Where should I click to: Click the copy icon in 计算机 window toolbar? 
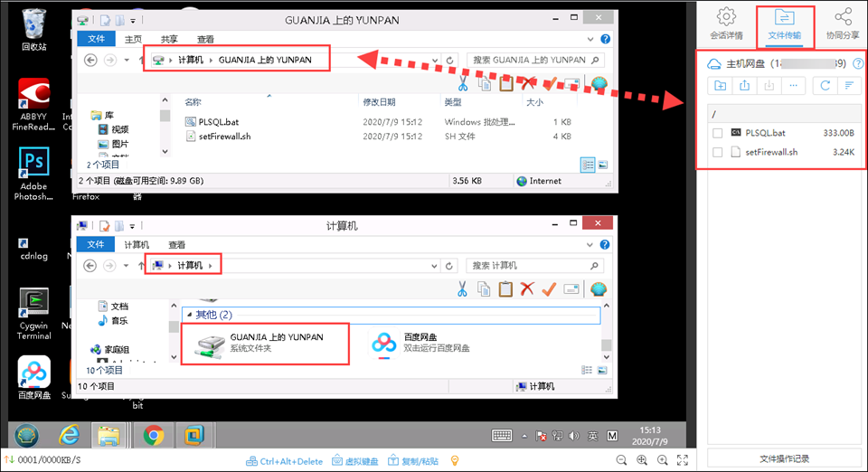(484, 288)
